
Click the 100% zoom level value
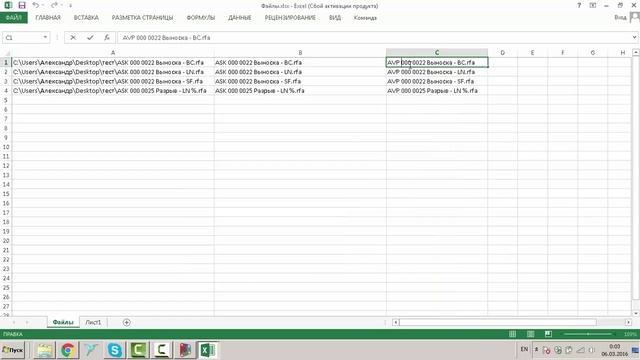coord(630,334)
